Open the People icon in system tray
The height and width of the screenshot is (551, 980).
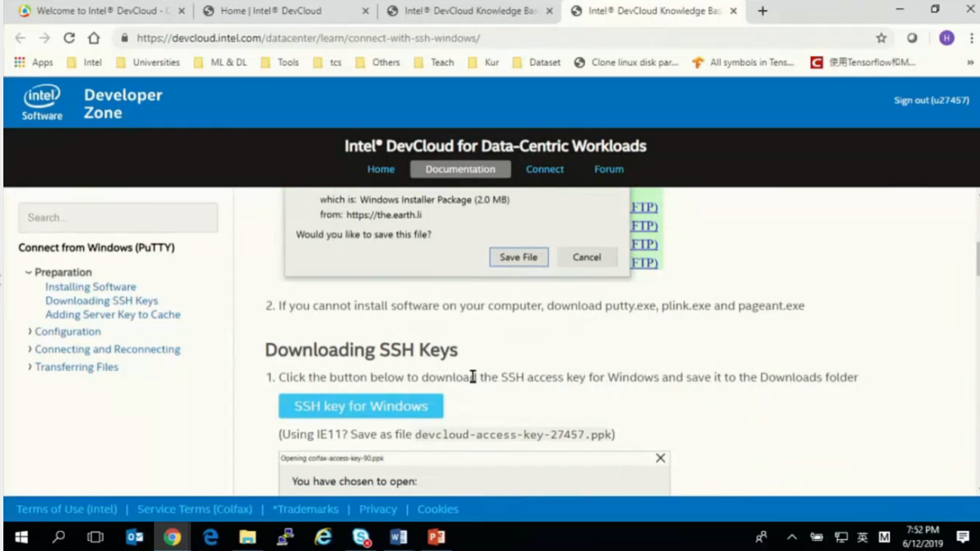click(x=761, y=538)
